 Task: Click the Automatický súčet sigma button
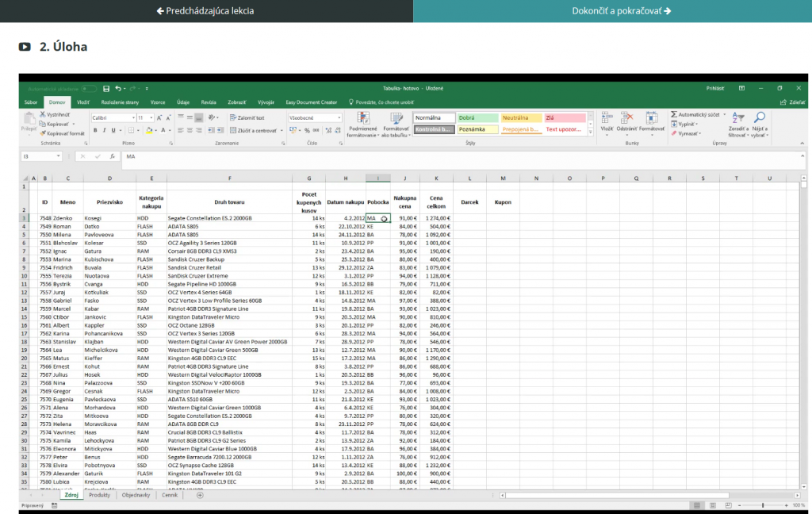[x=695, y=114]
